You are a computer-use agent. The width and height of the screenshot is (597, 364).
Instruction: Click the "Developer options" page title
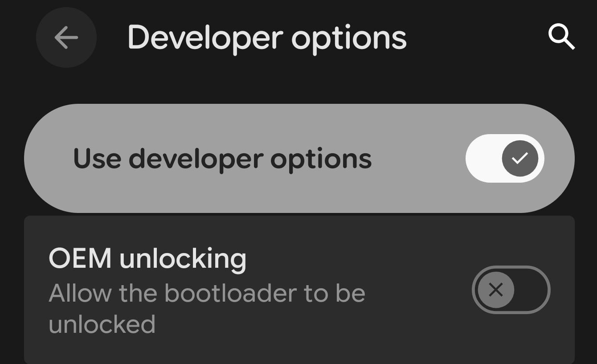pos(267,37)
